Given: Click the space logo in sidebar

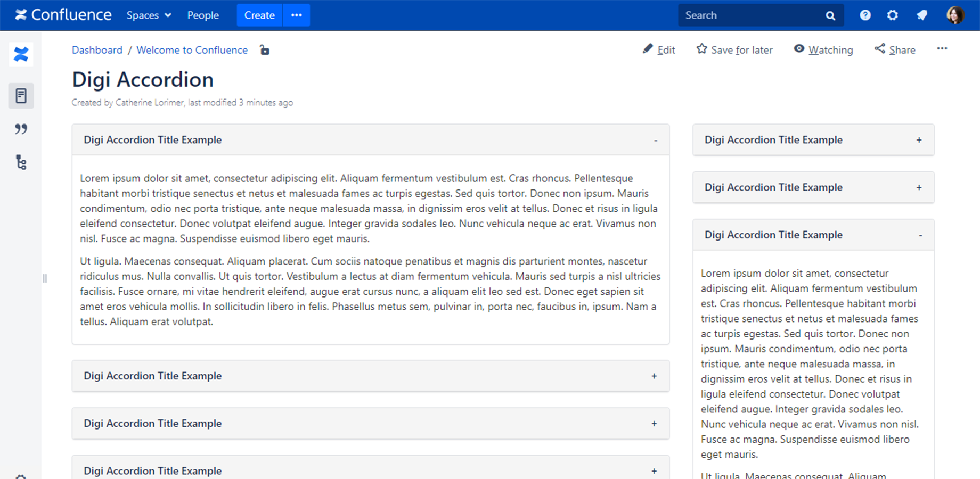Looking at the screenshot, I should (21, 54).
